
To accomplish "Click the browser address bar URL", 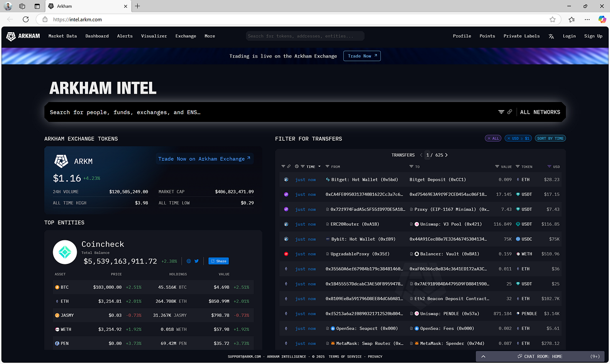I will tap(78, 20).
